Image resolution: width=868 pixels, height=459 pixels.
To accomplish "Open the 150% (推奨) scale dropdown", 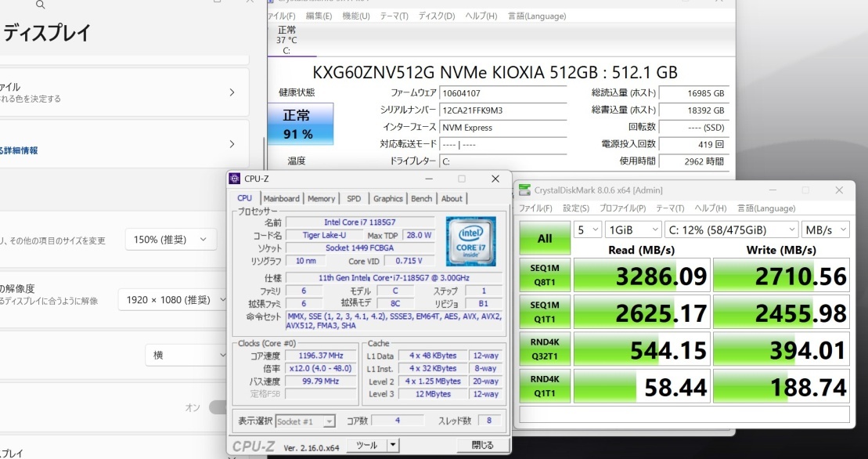I will pyautogui.click(x=171, y=240).
